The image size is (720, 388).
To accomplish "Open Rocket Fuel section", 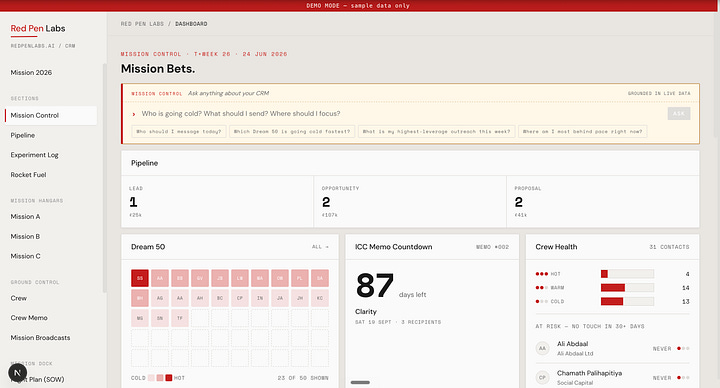I will (x=28, y=174).
